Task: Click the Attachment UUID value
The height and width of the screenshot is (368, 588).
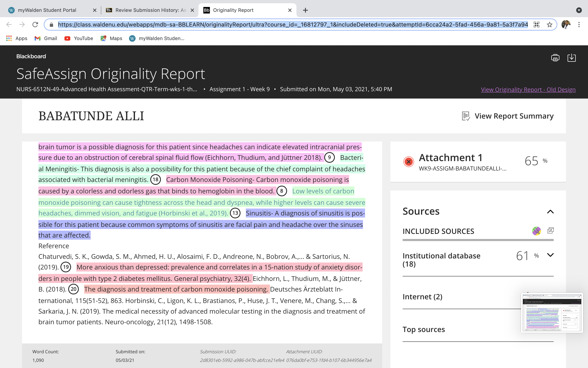Action: tap(329, 360)
